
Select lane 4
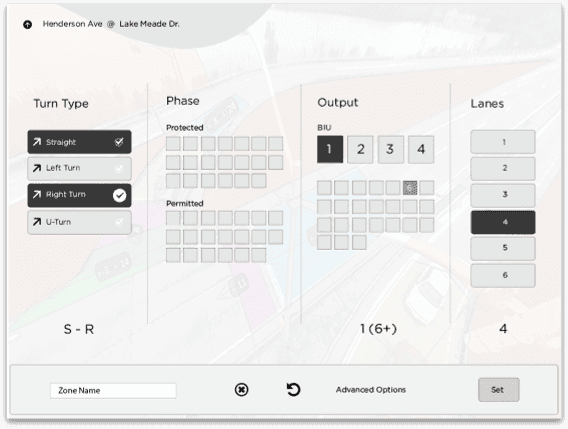(503, 222)
